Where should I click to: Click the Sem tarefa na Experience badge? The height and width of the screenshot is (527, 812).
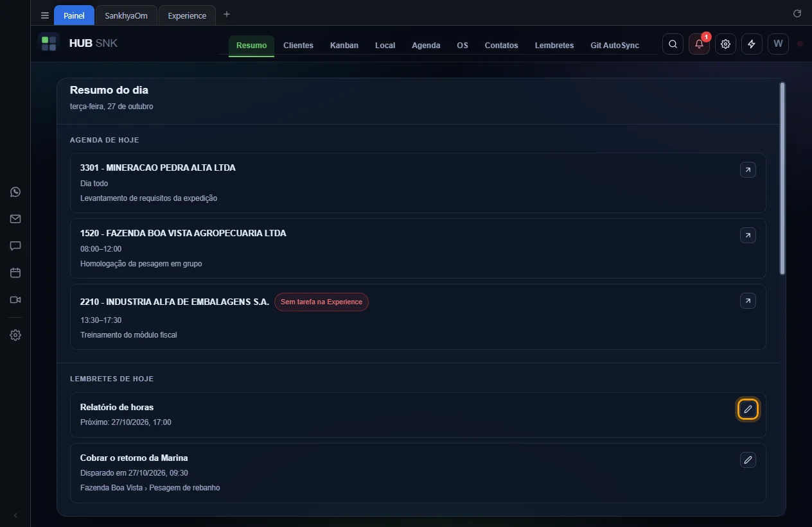[321, 302]
